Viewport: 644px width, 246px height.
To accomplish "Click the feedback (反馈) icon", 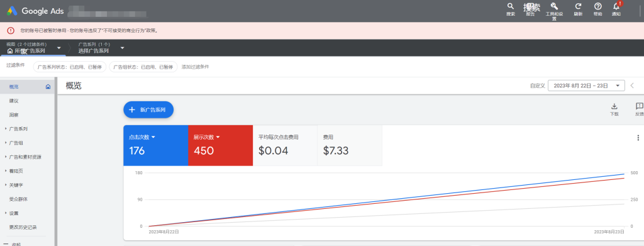I will pyautogui.click(x=639, y=106).
